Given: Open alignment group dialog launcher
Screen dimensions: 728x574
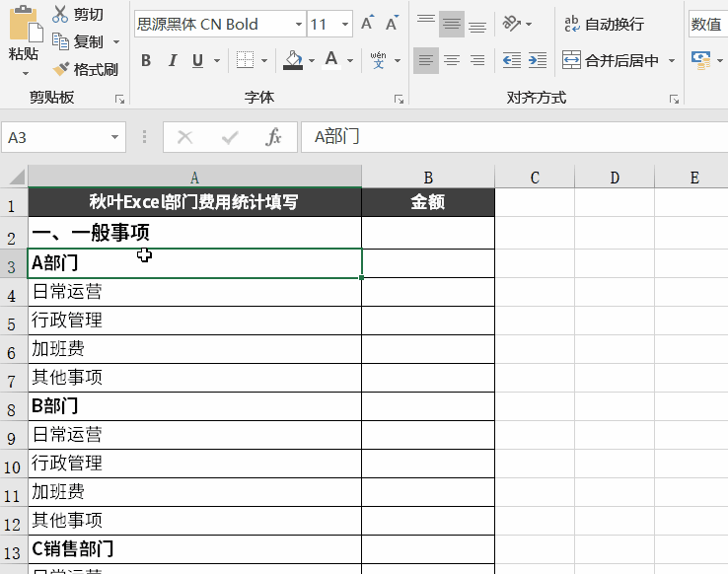Looking at the screenshot, I should [674, 100].
